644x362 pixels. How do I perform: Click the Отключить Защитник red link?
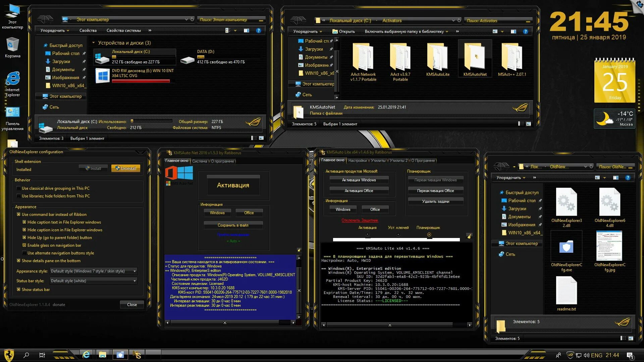360,220
